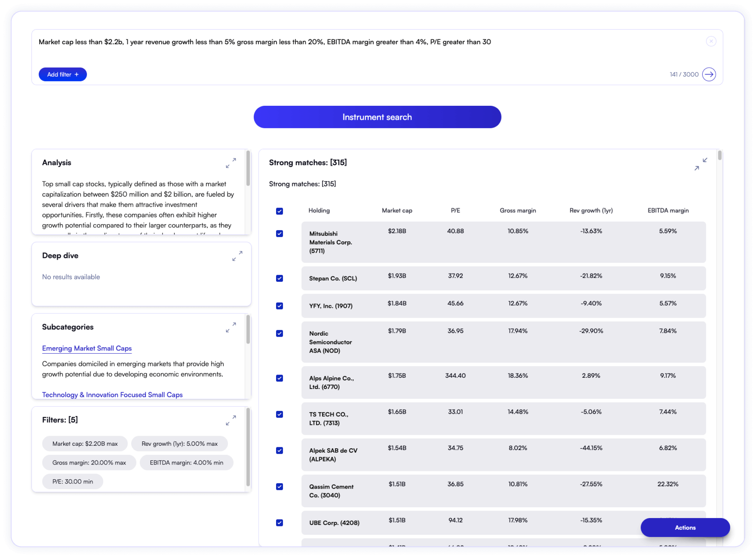
Task: Open Technology & Innovation Focused Small Caps
Action: coord(112,395)
